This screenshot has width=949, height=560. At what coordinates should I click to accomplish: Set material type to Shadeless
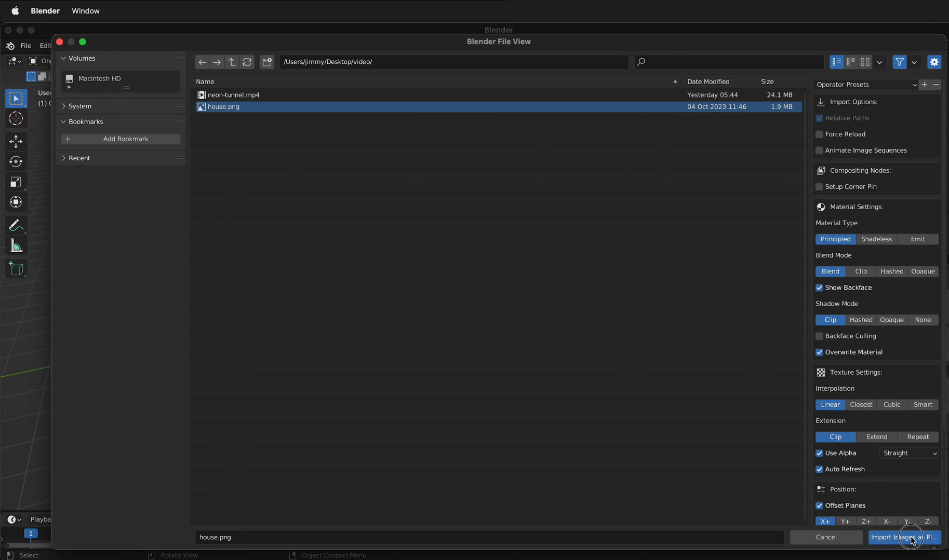[876, 239]
